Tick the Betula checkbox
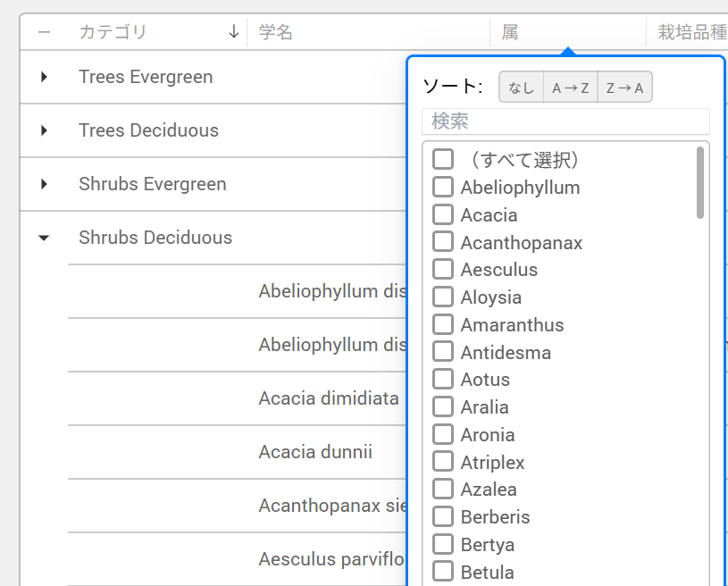Image resolution: width=728 pixels, height=586 pixels. [x=443, y=573]
